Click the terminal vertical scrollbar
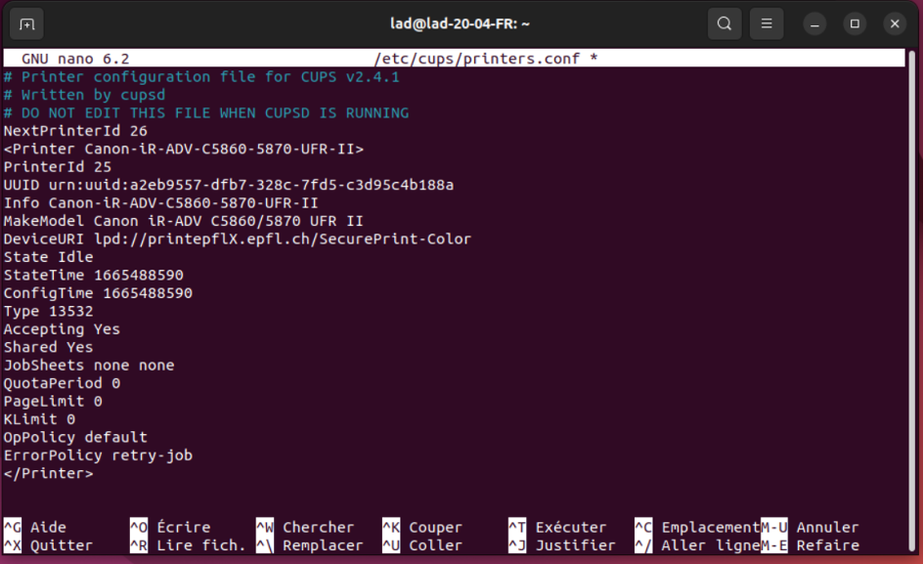924x564 pixels. 912,300
